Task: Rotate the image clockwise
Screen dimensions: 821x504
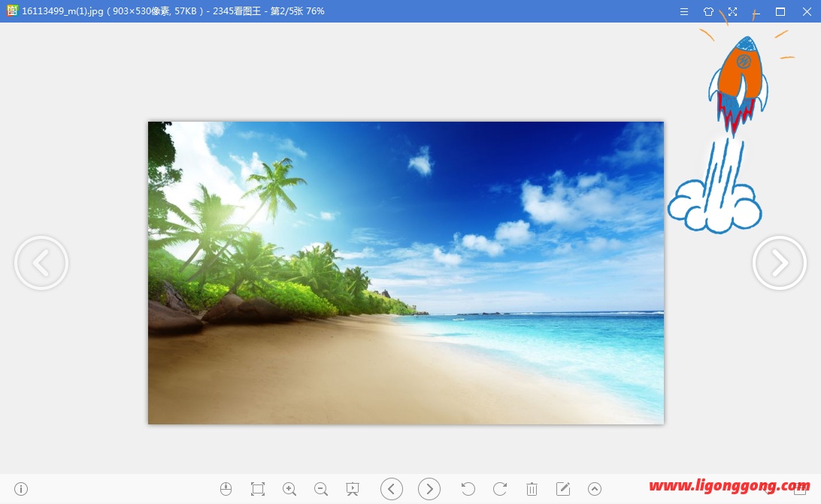Action: (x=500, y=489)
